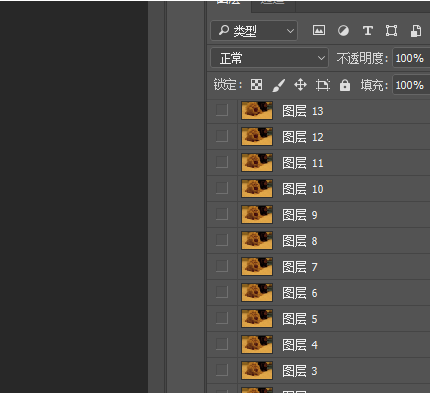This screenshot has width=430, height=393.
Task: Show 图层 12 visibility box
Action: (222, 136)
